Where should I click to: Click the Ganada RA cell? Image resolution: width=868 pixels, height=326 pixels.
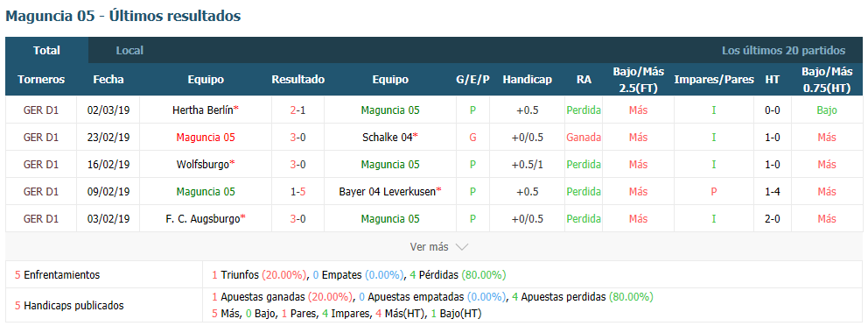(584, 138)
